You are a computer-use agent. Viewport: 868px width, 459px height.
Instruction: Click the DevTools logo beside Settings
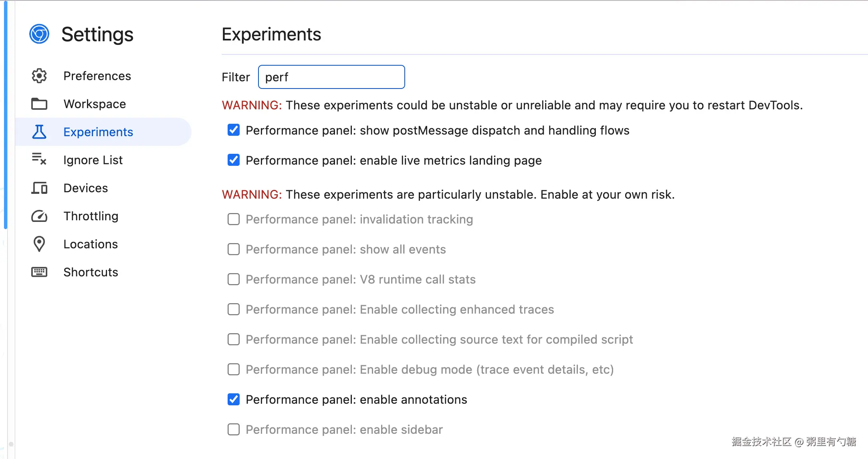[39, 34]
